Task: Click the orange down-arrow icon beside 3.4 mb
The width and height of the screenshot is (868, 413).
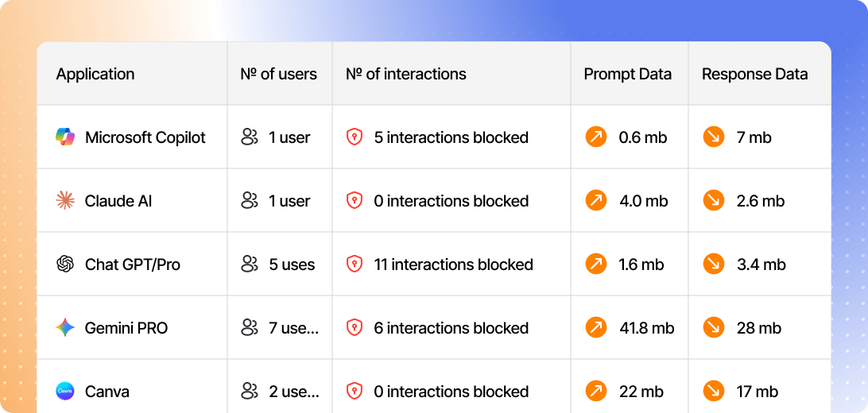Action: 714,264
